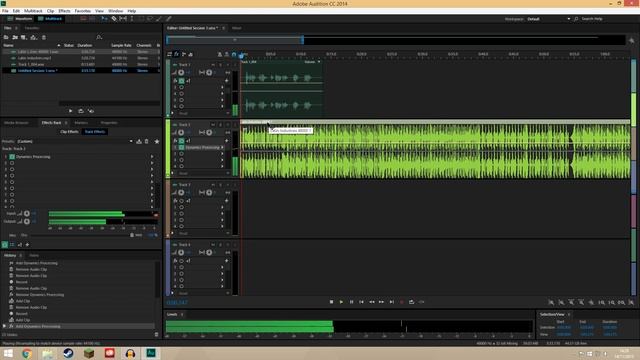Viewport: 640px width, 360px height.
Task: Select Track Effects button
Action: pos(95,132)
